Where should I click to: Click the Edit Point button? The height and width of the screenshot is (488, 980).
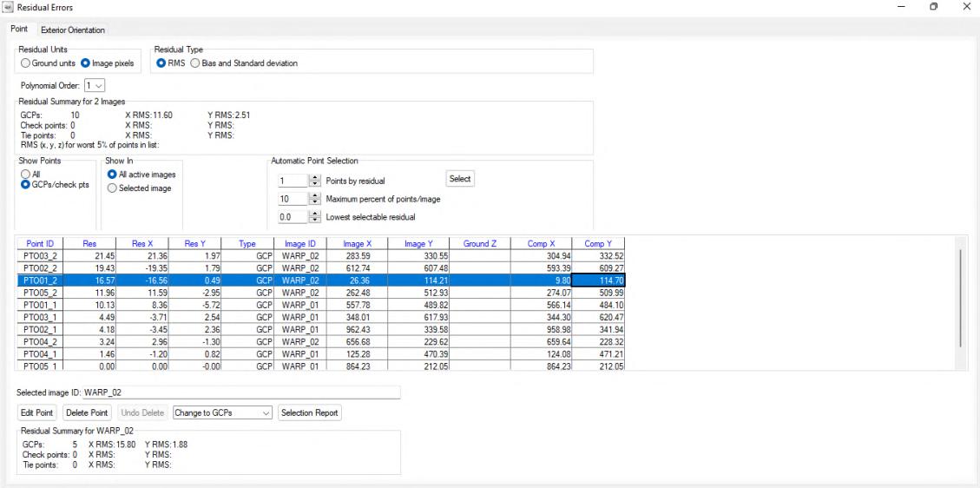tap(37, 413)
